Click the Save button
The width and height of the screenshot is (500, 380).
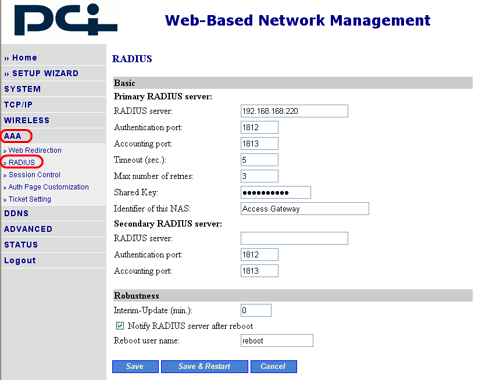click(135, 366)
